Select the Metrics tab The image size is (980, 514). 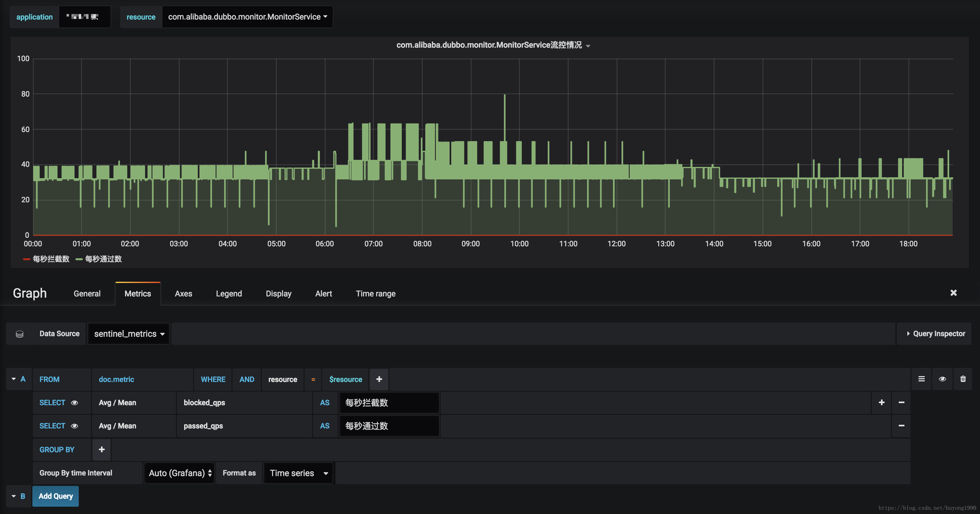click(138, 294)
